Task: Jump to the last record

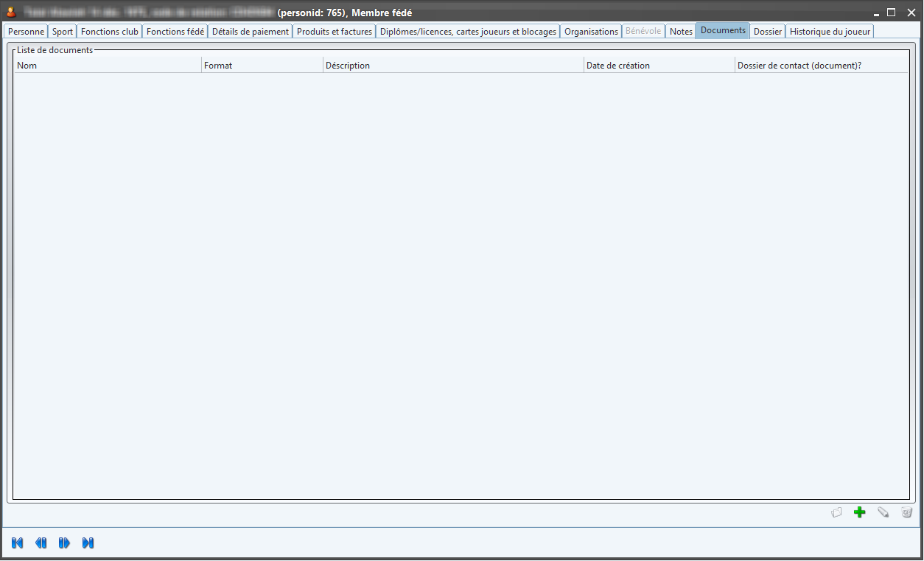Action: pyautogui.click(x=88, y=543)
